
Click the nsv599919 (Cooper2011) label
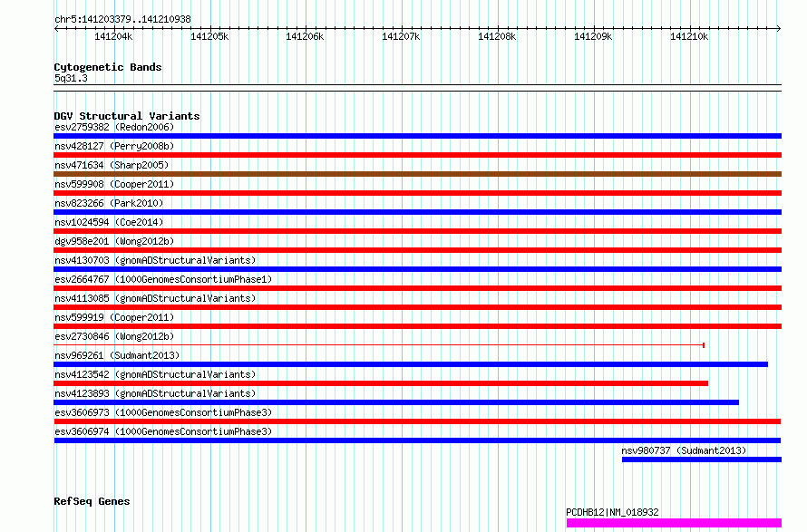tap(114, 317)
